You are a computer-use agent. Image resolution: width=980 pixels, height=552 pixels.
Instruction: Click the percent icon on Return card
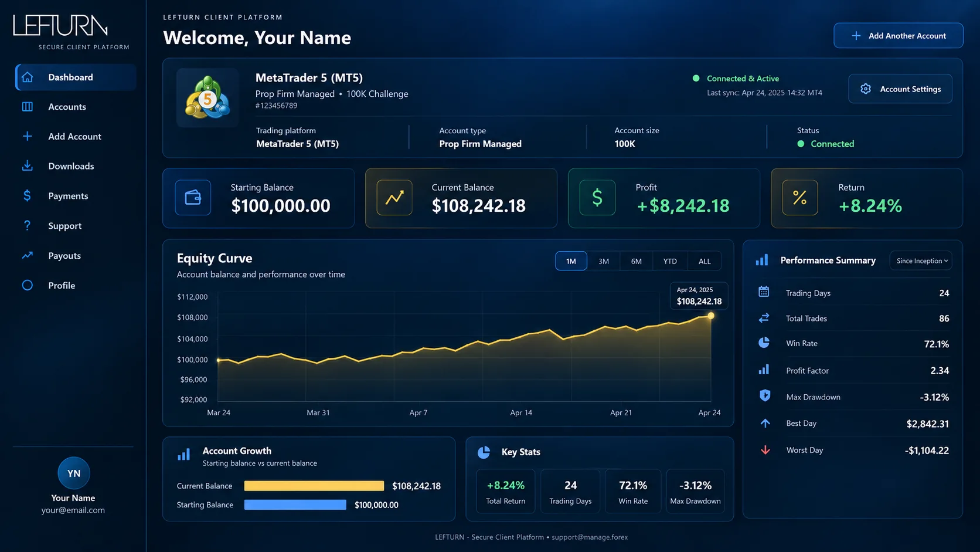pyautogui.click(x=800, y=198)
